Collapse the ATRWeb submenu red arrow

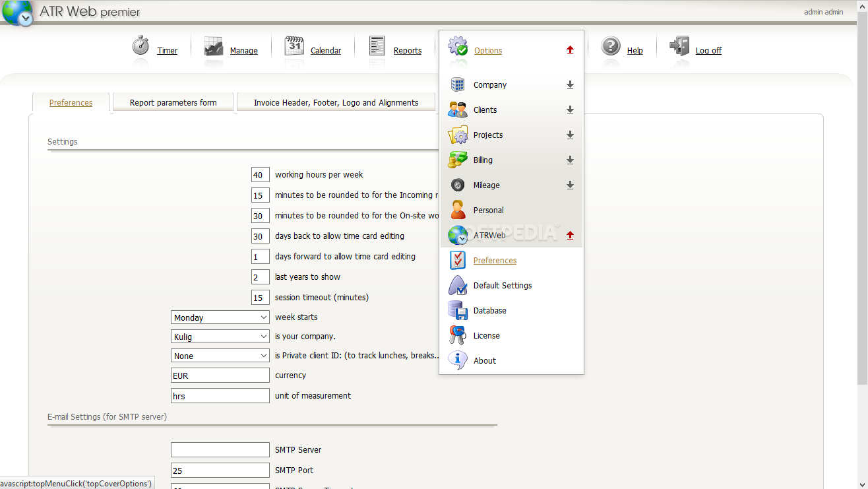tap(571, 236)
